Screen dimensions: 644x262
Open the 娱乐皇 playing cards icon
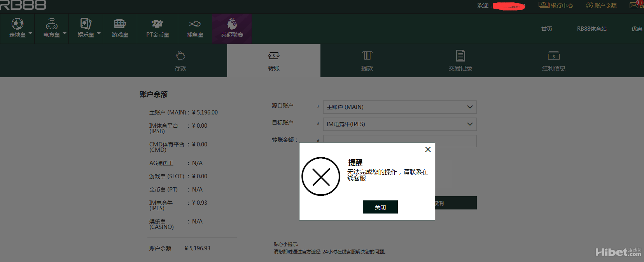[86, 24]
